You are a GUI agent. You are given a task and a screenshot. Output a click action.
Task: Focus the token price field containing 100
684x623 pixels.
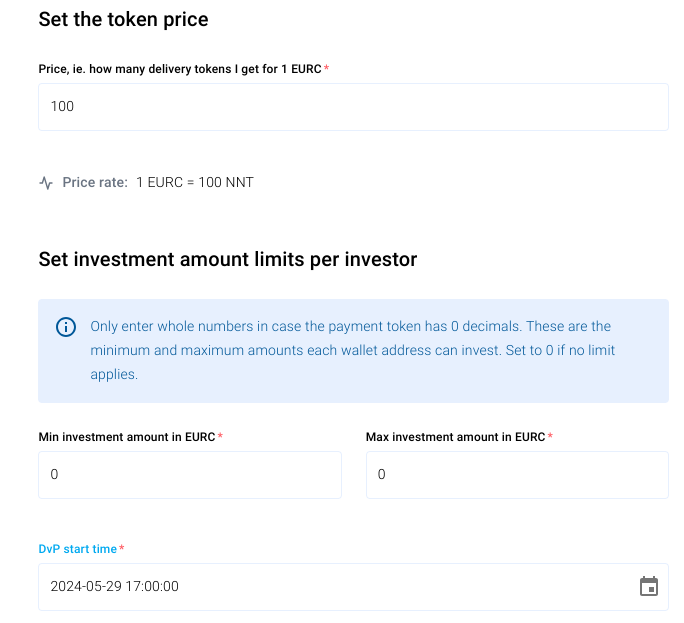353,107
